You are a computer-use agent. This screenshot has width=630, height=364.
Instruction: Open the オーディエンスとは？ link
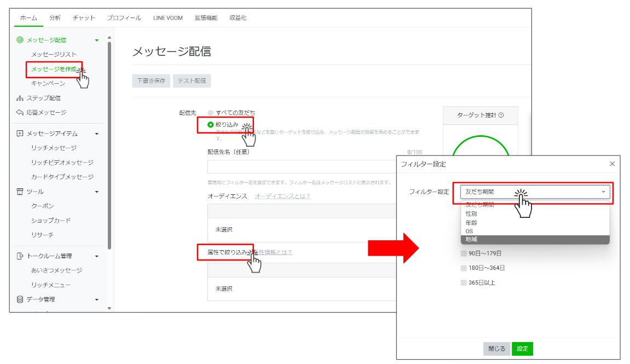[282, 196]
